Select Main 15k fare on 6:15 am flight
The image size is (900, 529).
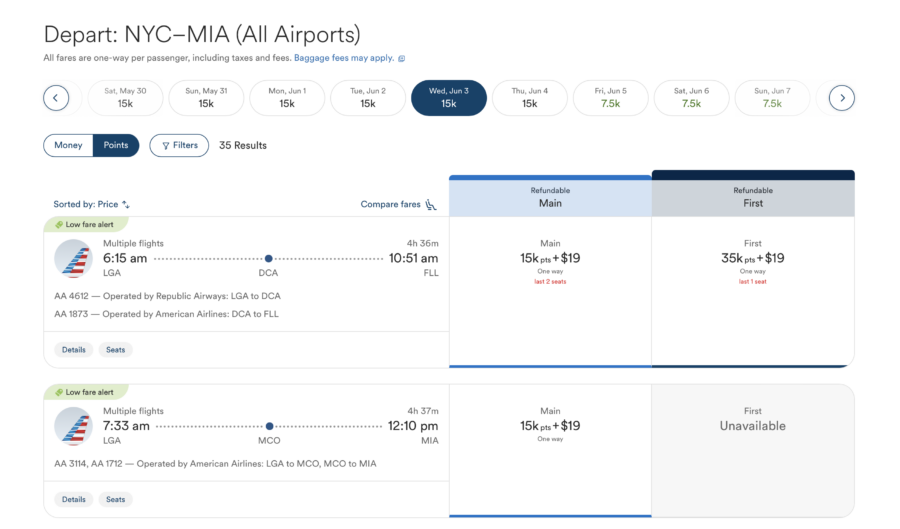click(550, 291)
